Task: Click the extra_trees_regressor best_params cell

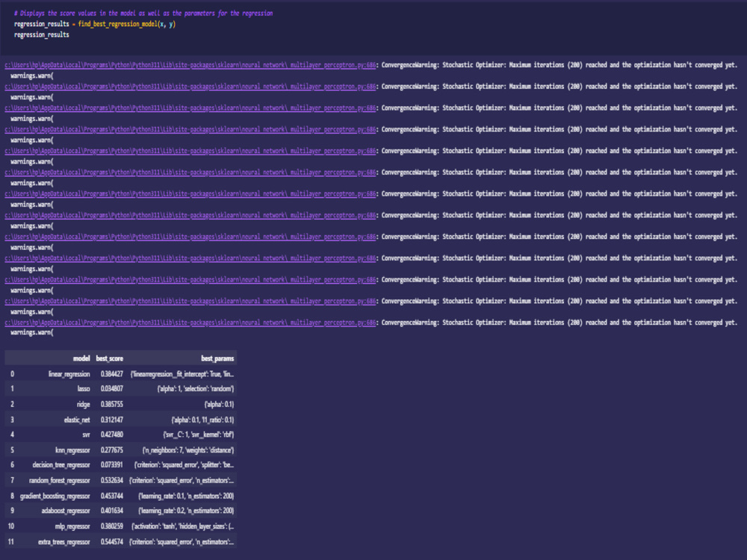Action: [182, 542]
